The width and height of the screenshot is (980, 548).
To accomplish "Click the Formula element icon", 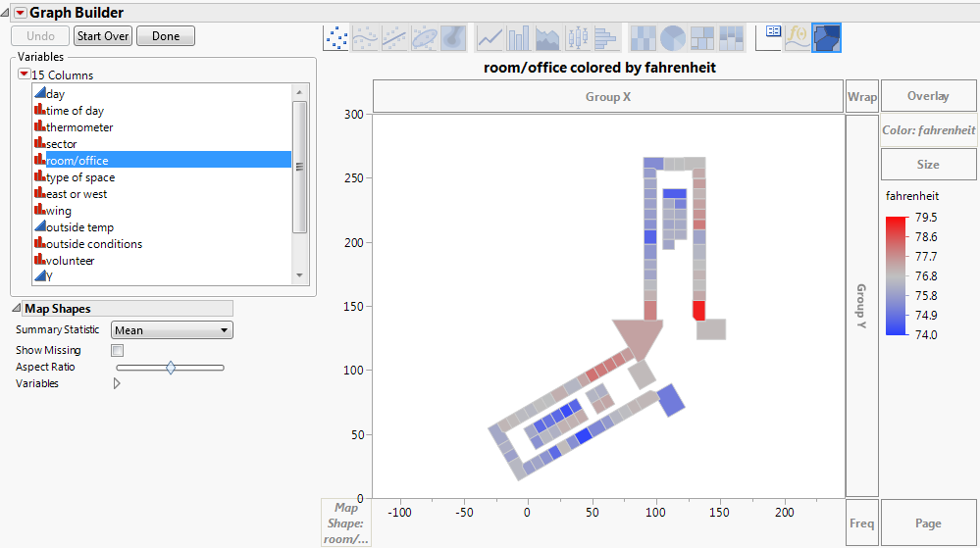I will coord(798,37).
